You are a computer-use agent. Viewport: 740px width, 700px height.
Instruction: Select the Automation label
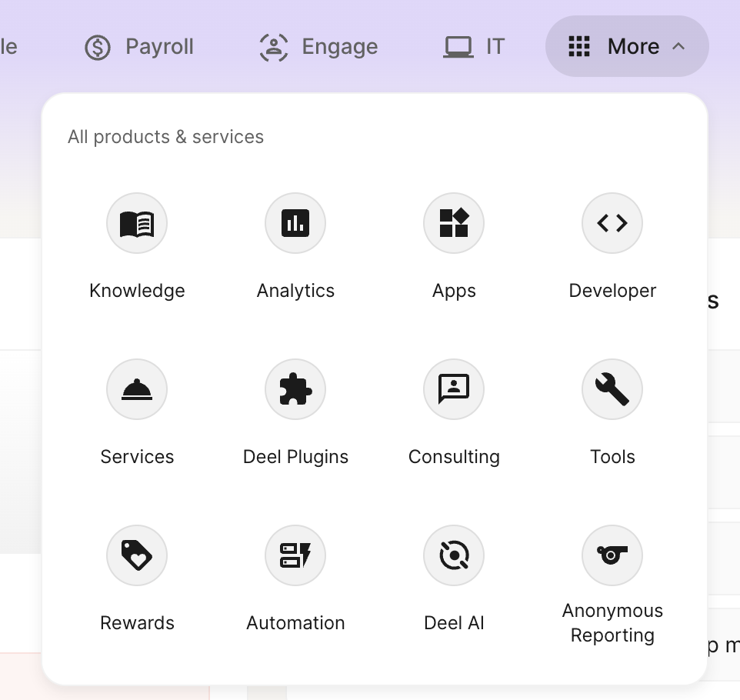pyautogui.click(x=295, y=623)
